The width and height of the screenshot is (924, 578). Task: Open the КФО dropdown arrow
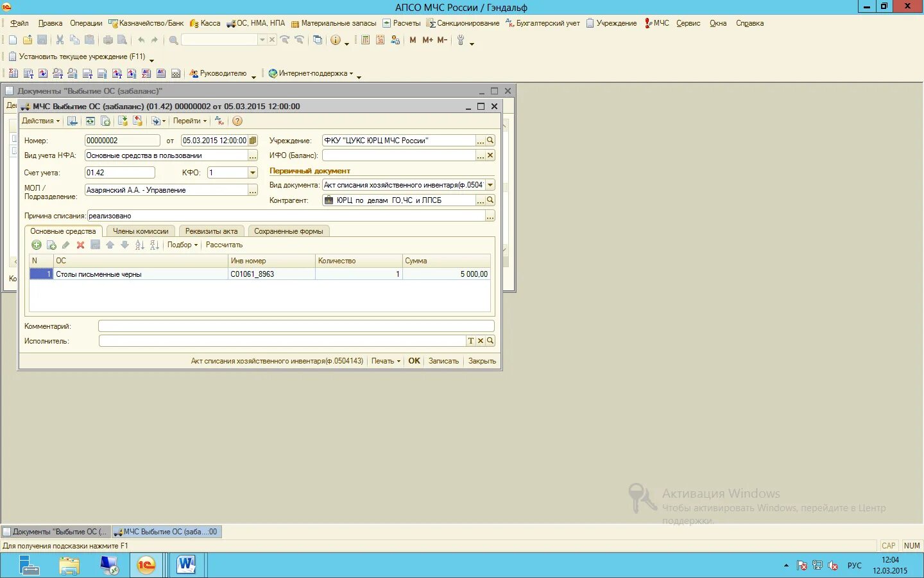point(253,173)
